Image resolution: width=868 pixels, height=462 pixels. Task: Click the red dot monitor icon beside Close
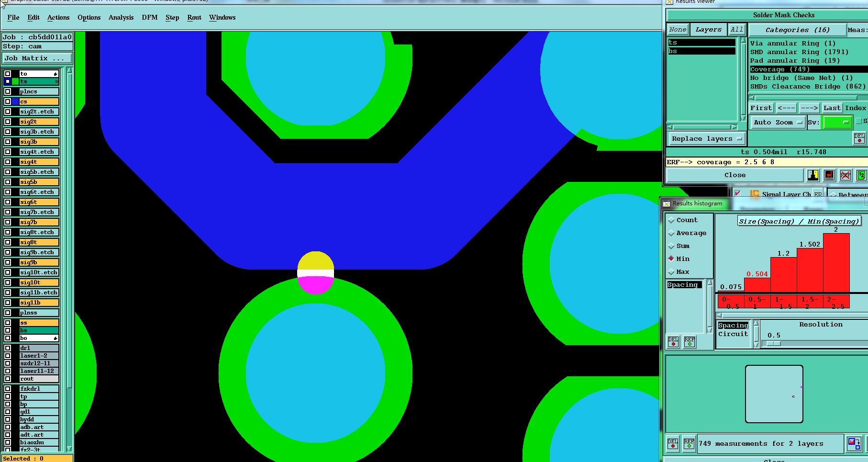click(x=829, y=175)
